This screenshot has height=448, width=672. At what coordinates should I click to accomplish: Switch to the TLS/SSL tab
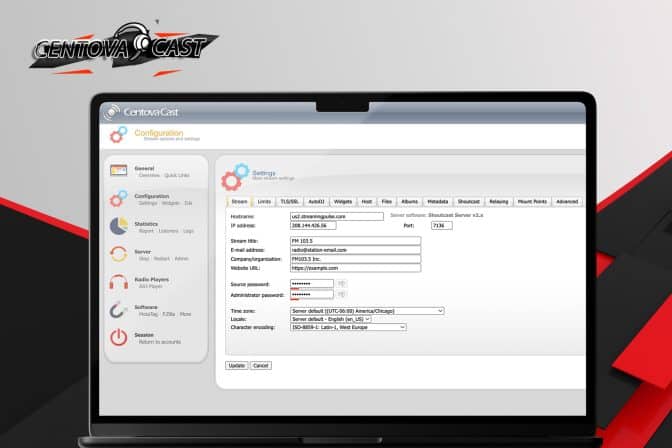[290, 201]
